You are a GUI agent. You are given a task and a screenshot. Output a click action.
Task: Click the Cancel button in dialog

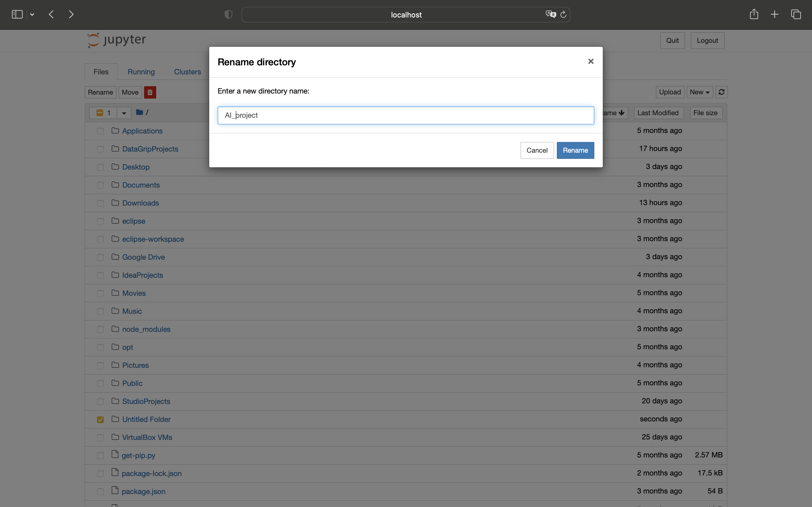pos(537,150)
